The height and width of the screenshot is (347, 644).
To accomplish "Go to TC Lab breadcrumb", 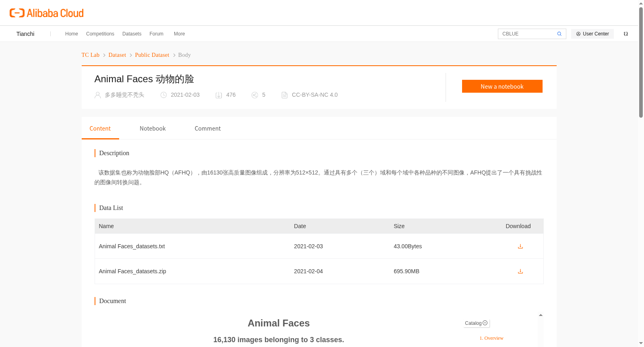I will (91, 55).
